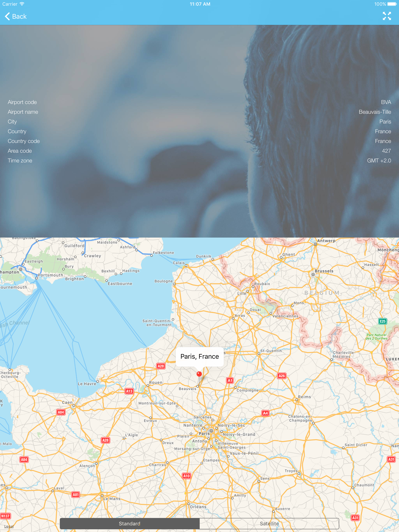Viewport: 399px width, 532px height.
Task: Tap the A13 road shield icon
Action: pos(129,391)
